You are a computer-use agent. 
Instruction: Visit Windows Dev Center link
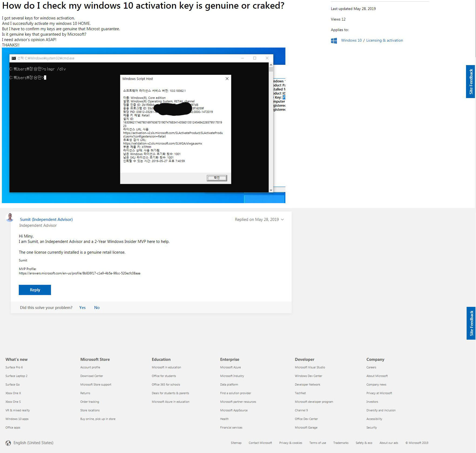[309, 376]
